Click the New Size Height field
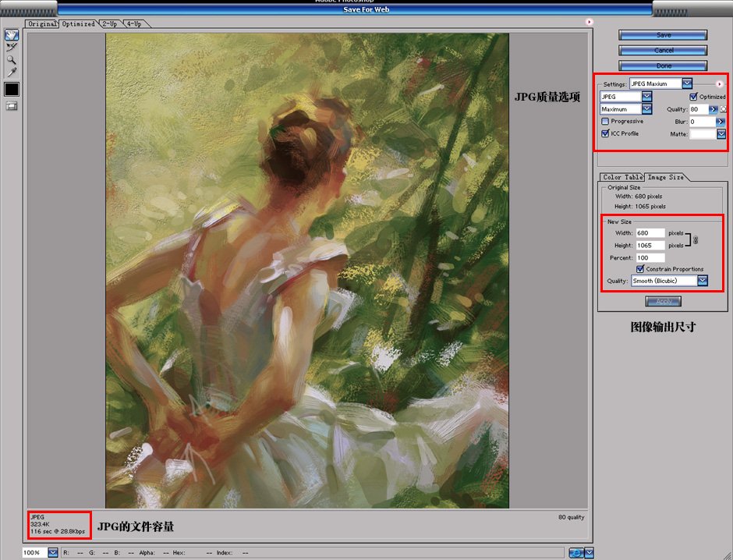This screenshot has height=560, width=733. 650,246
